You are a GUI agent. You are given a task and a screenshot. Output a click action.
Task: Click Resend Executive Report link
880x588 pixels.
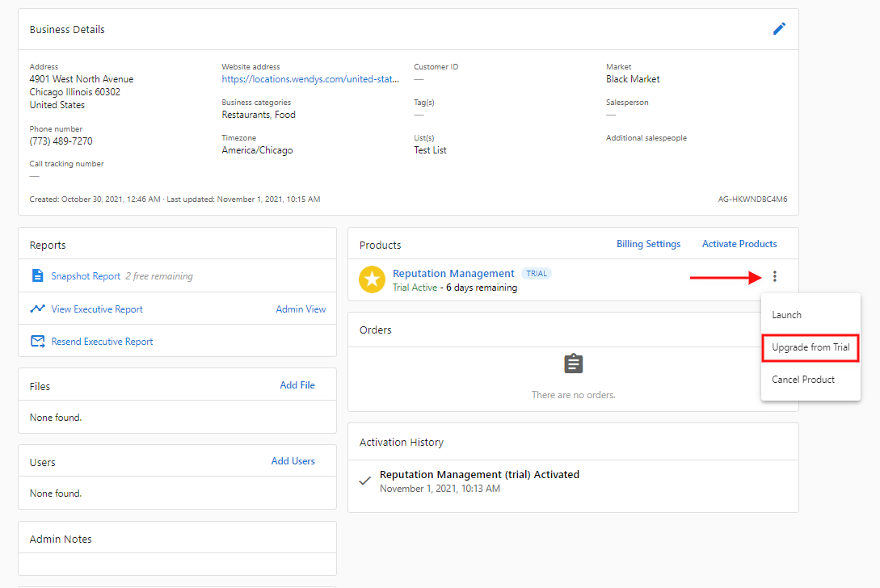pyautogui.click(x=102, y=342)
